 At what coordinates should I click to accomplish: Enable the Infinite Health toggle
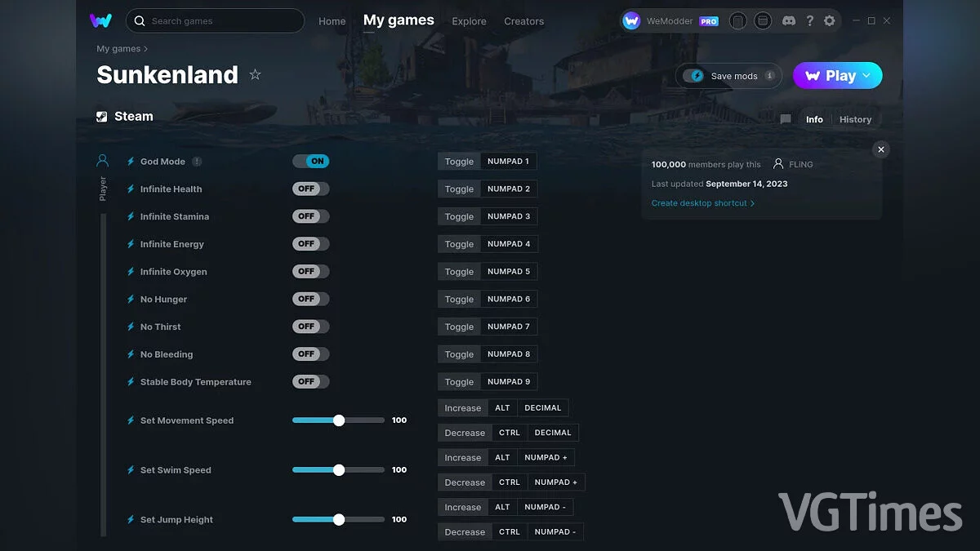coord(310,189)
